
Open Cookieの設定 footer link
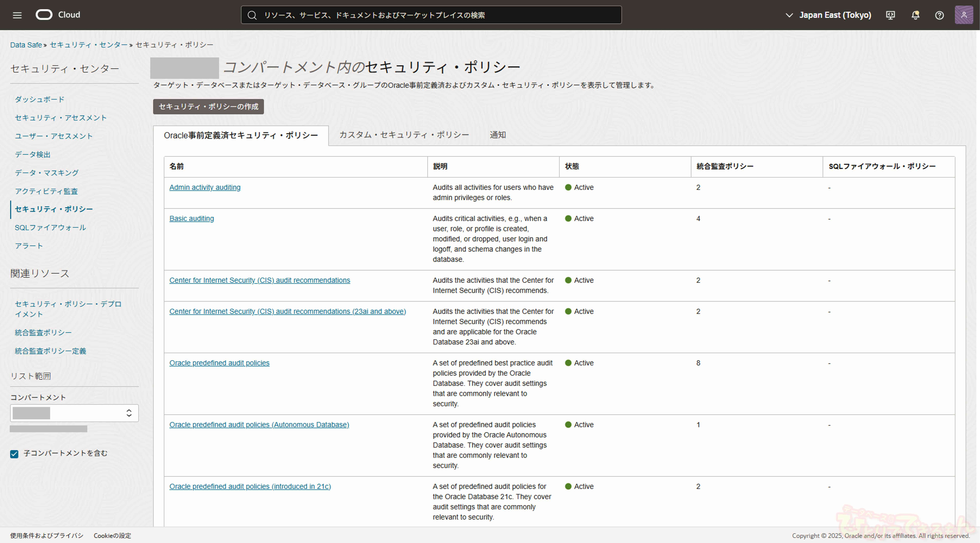[112, 535]
